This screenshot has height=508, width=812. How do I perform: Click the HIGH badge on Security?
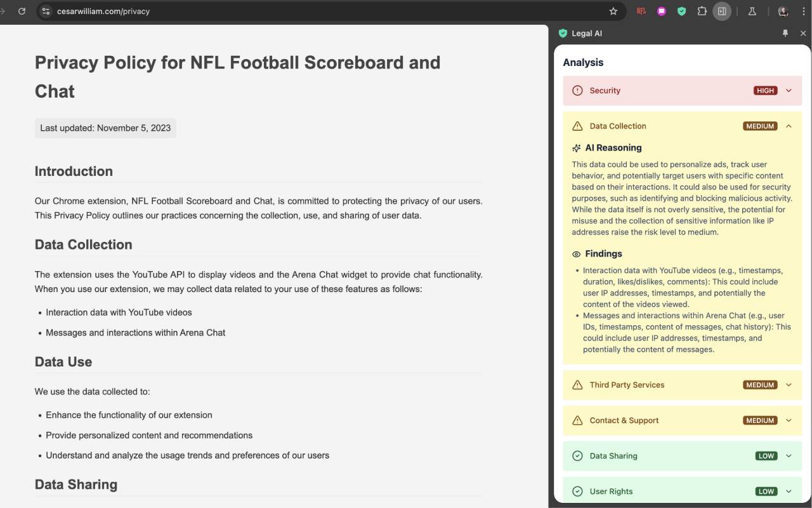point(766,91)
